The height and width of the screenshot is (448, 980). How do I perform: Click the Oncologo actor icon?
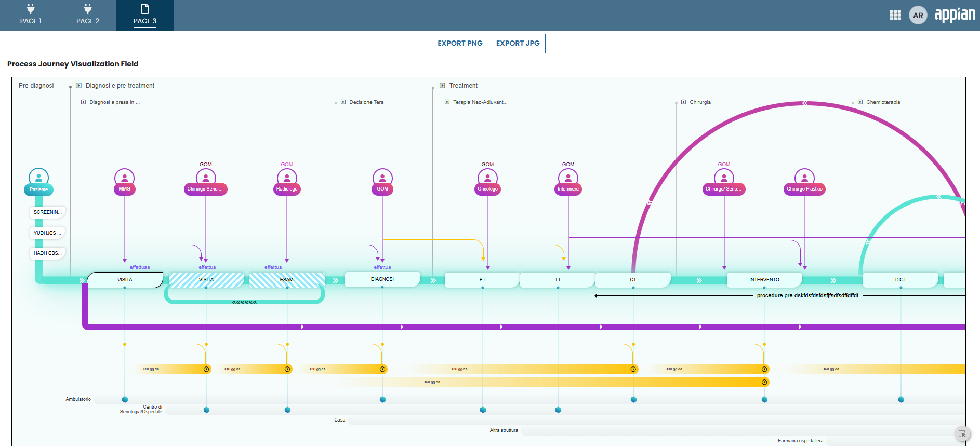(487, 178)
